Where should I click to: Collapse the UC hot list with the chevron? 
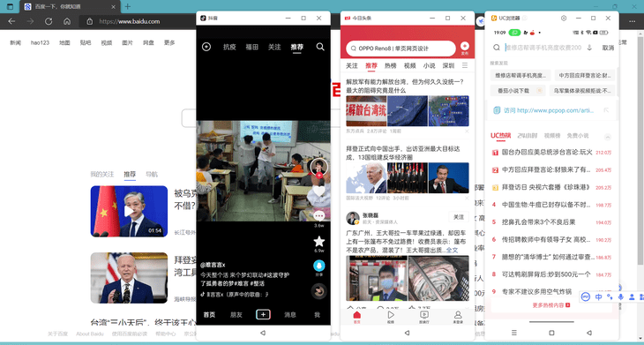click(608, 137)
